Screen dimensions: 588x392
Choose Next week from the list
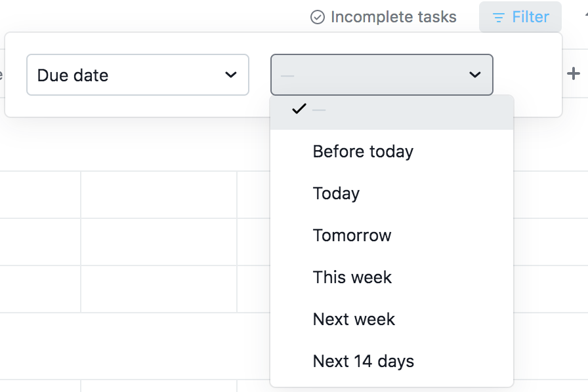coord(354,319)
